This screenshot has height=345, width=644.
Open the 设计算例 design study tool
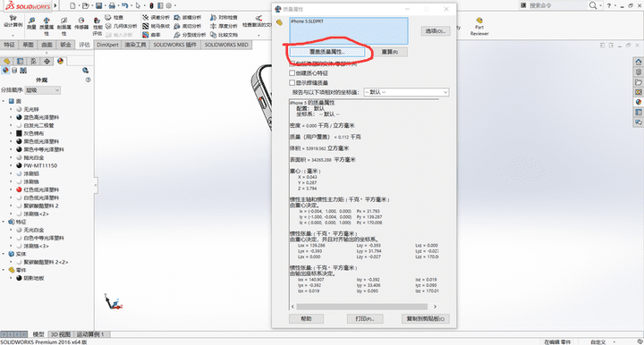coord(13,21)
